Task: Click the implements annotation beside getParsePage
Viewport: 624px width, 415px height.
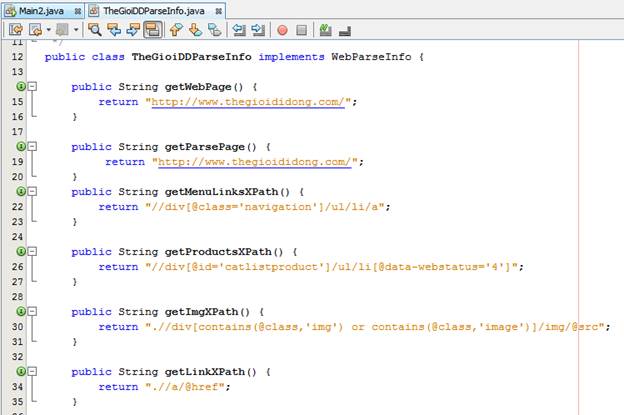Action: click(x=21, y=146)
